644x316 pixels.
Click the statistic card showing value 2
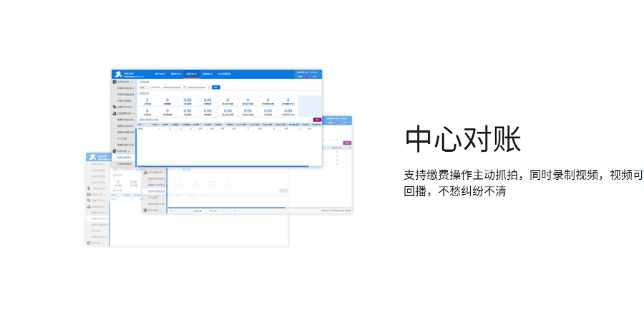pyautogui.click(x=147, y=101)
